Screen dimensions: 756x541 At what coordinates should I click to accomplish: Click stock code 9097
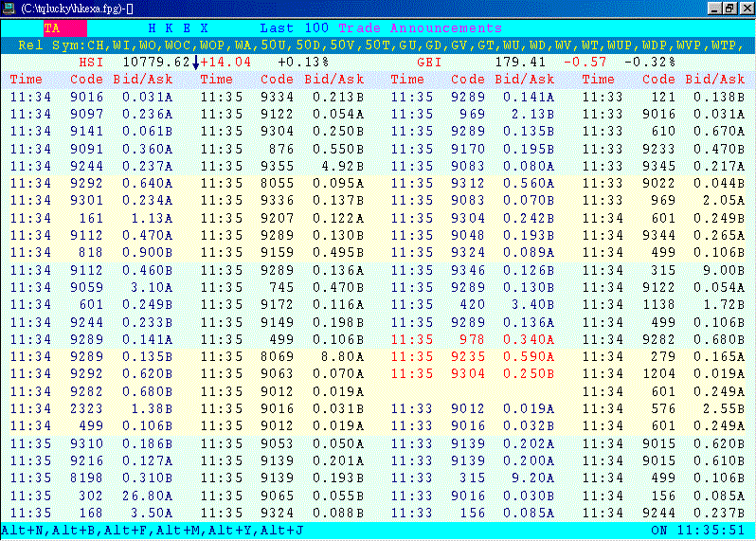(87, 115)
